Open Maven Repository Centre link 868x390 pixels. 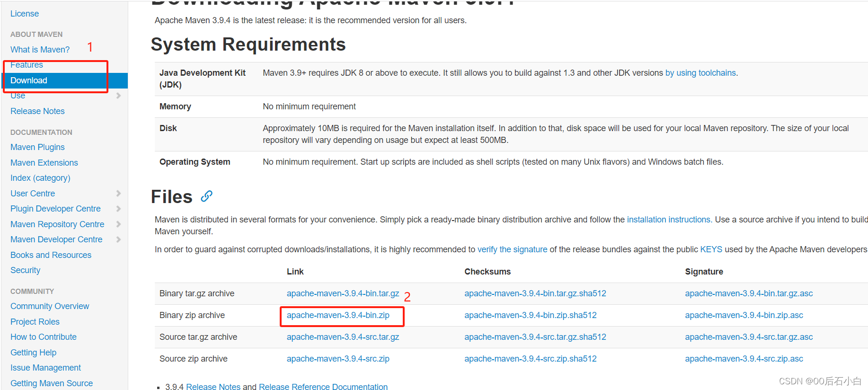(x=57, y=224)
